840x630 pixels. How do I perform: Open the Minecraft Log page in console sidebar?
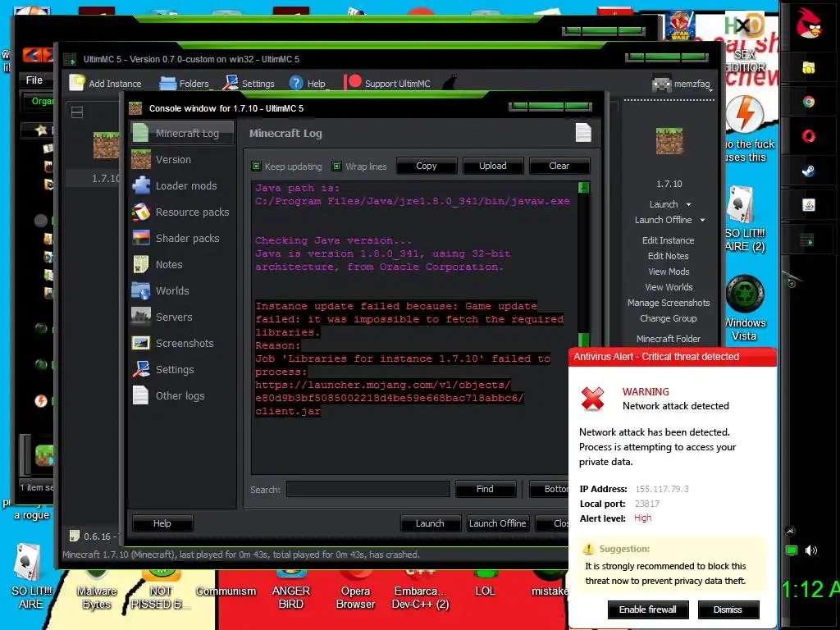pyautogui.click(x=181, y=134)
